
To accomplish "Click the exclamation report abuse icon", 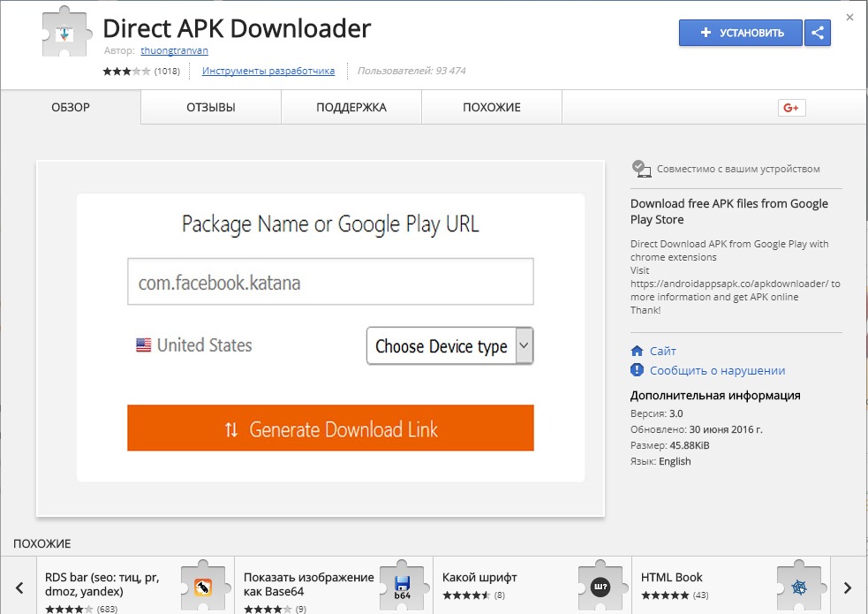I will pos(637,370).
